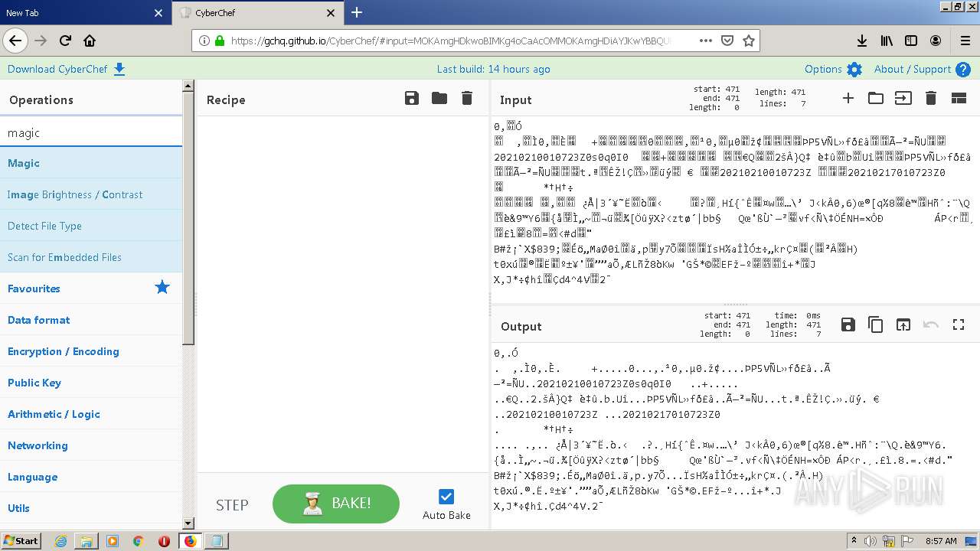Open Chrome from the taskbar
Viewport: 980px width, 551px height.
138,541
